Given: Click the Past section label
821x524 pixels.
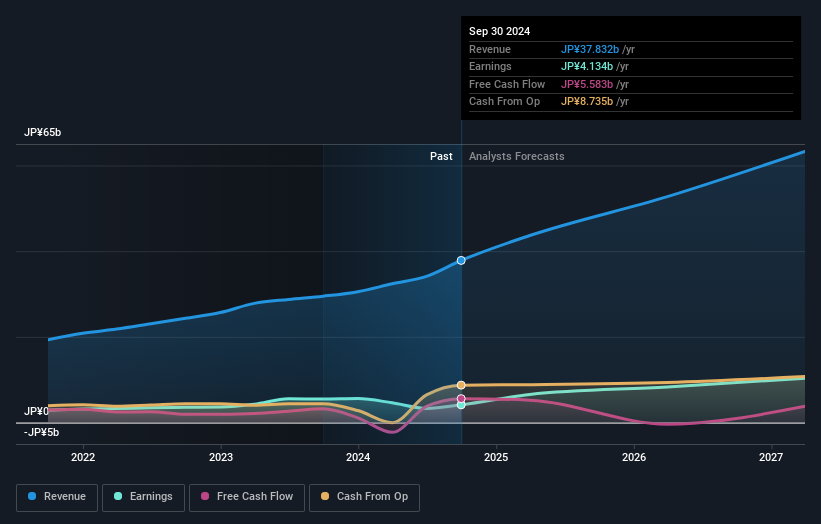Looking at the screenshot, I should pyautogui.click(x=441, y=156).
